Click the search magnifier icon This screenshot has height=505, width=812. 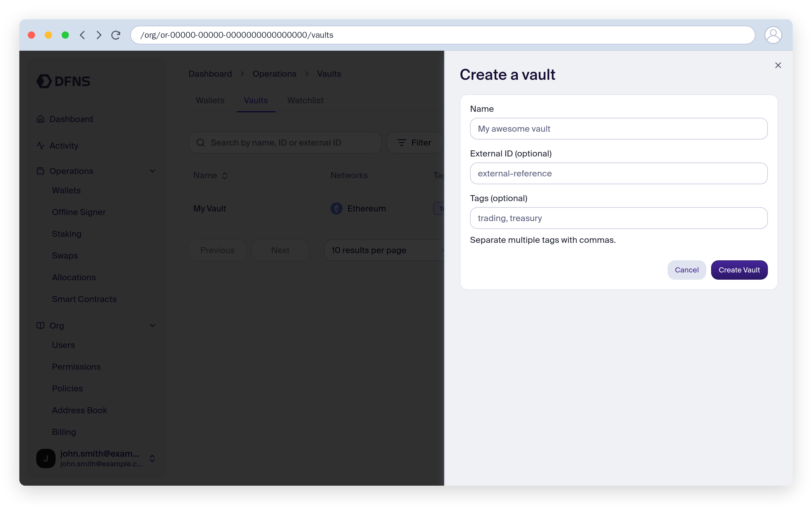(x=200, y=143)
